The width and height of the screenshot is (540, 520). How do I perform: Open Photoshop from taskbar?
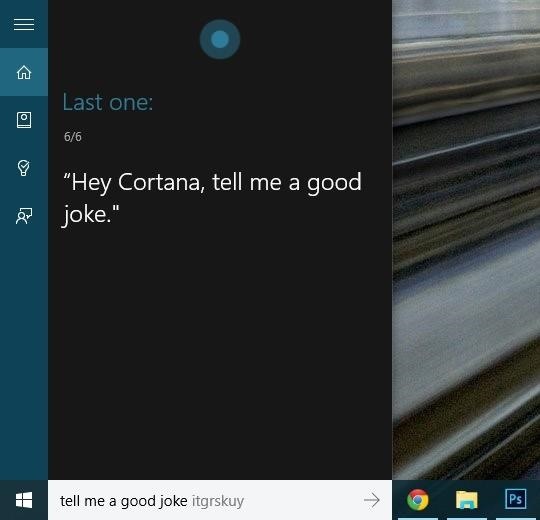(516, 499)
